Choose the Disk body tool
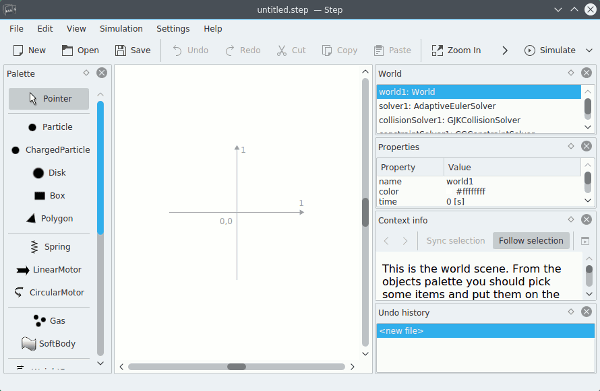The width and height of the screenshot is (600, 391). pyautogui.click(x=49, y=173)
